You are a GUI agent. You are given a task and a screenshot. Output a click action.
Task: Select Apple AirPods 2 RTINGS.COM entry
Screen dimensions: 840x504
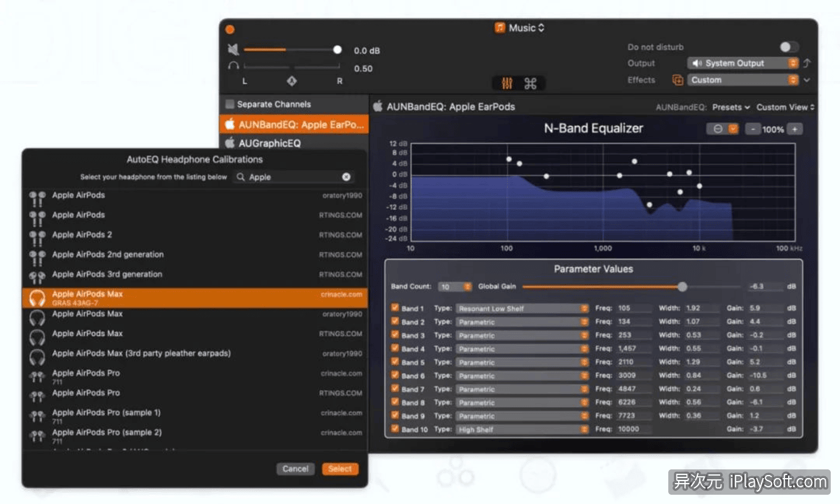tap(195, 235)
